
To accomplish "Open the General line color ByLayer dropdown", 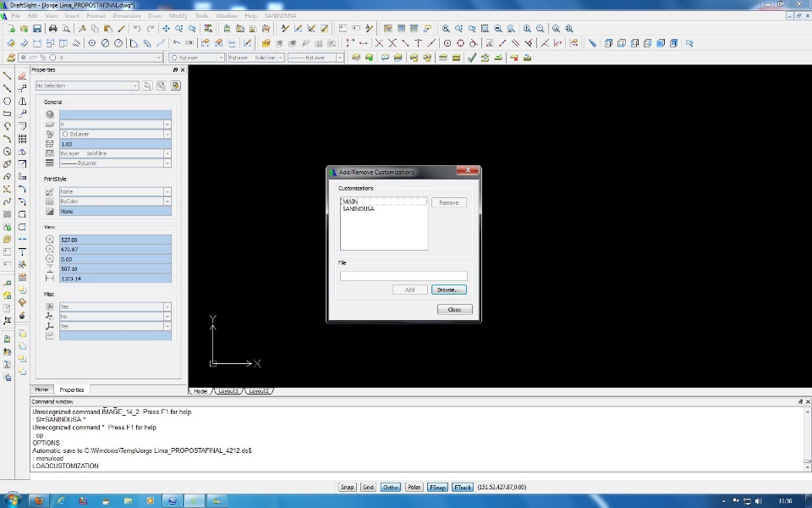I will pos(167,135).
